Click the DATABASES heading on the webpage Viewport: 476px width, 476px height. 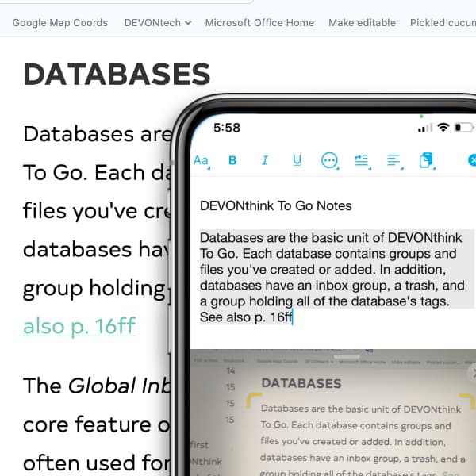click(117, 75)
